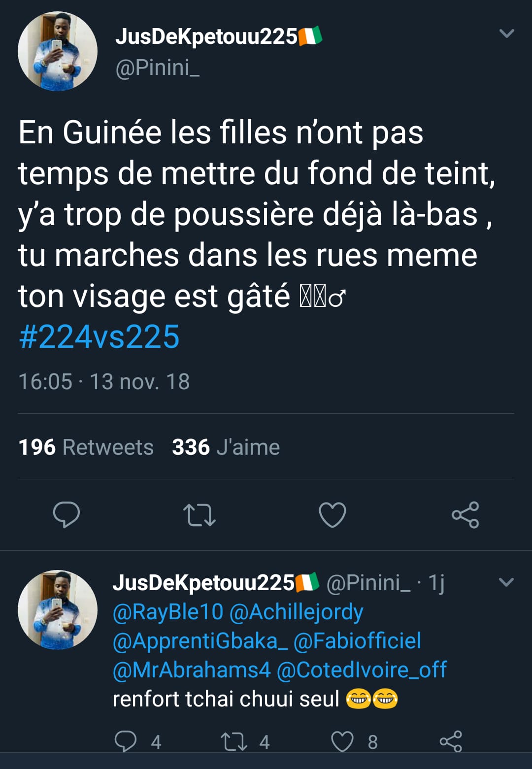Share the main tweet
The image size is (532, 769).
465,515
